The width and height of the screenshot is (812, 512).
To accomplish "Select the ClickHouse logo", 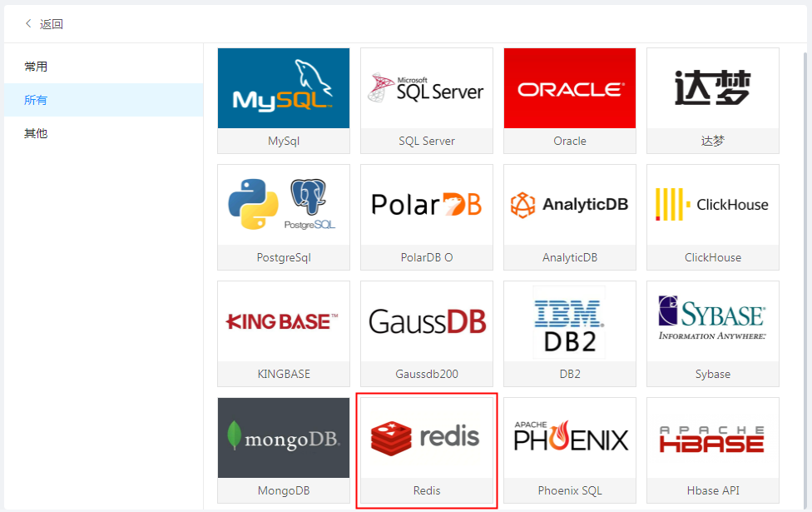I will pyautogui.click(x=713, y=205).
